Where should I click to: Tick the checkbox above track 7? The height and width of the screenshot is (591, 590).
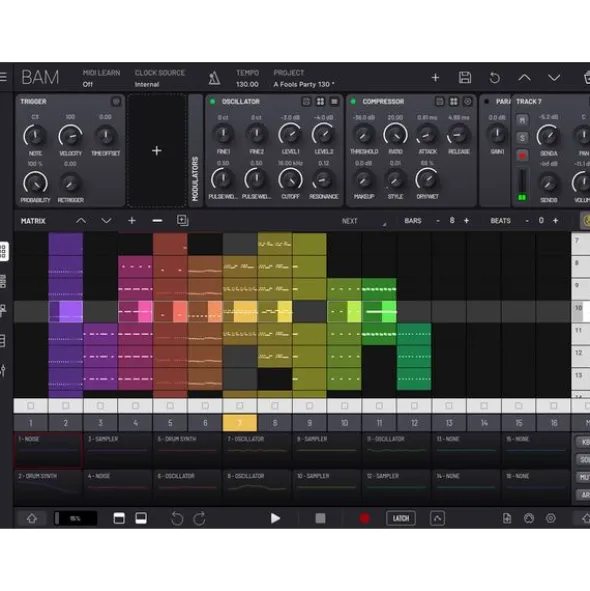tap(240, 406)
